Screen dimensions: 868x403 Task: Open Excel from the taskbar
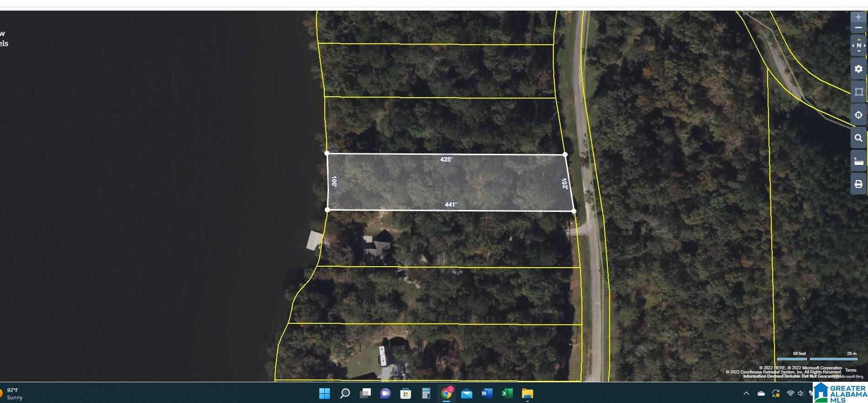[507, 393]
